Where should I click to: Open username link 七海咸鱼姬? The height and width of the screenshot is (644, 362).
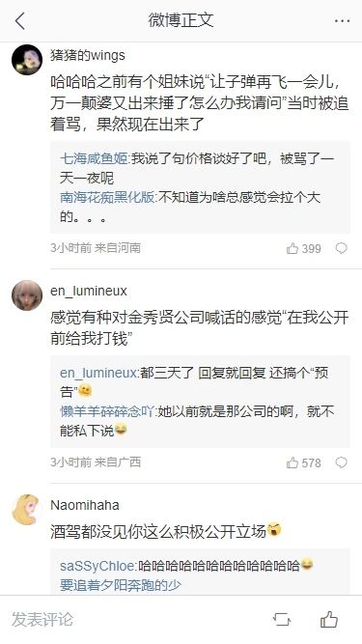(x=94, y=159)
